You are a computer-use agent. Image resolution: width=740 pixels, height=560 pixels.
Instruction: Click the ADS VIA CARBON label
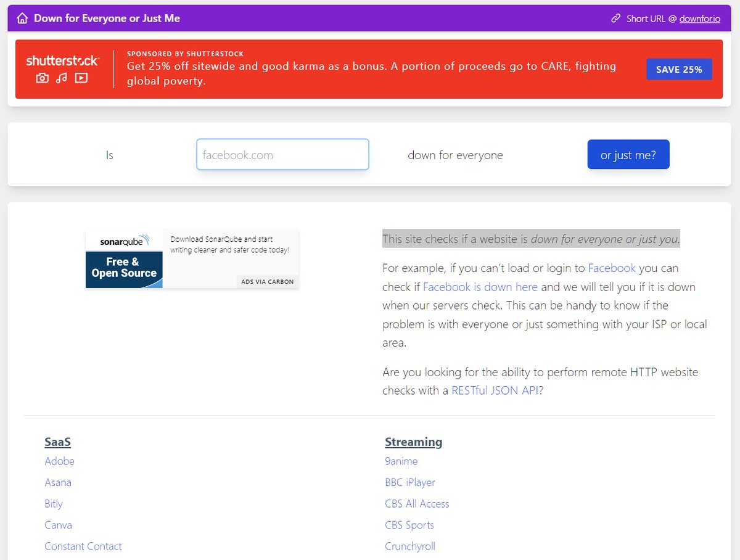(x=267, y=282)
